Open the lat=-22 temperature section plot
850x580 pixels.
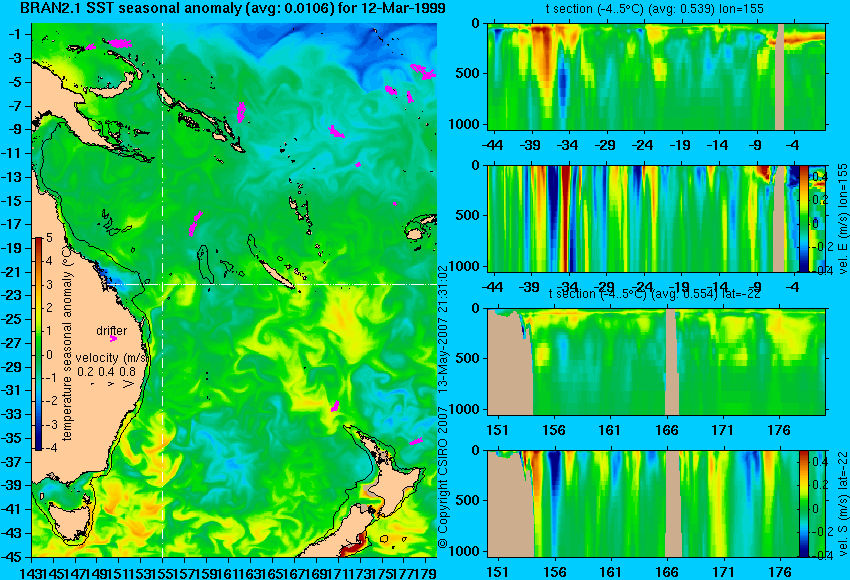tap(656, 362)
